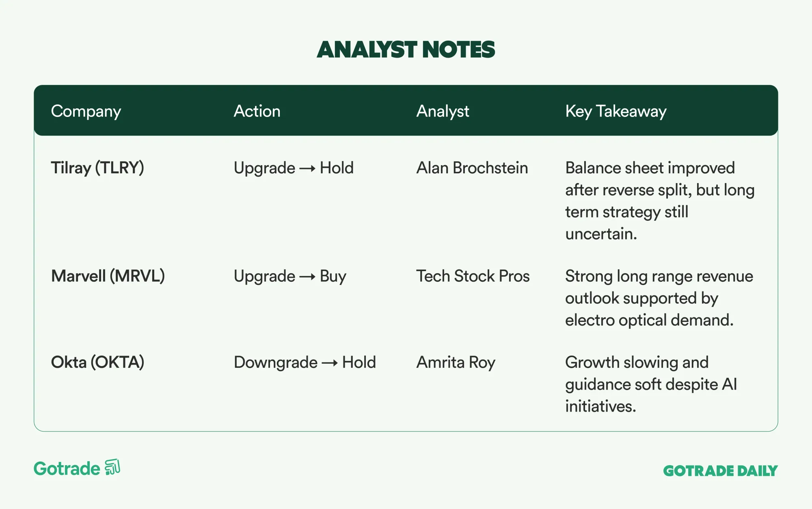Open the Marvell (MRVL) company entry
The height and width of the screenshot is (509, 812).
[108, 276]
